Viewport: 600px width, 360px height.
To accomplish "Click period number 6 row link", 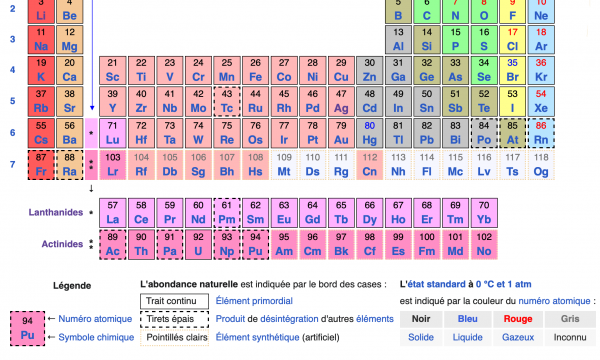I will (13, 133).
